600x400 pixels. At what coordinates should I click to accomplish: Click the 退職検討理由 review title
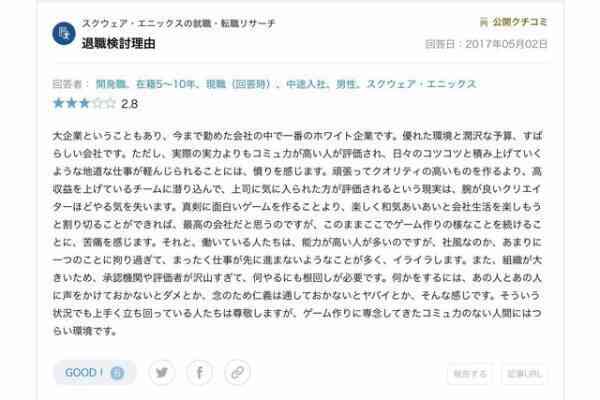(119, 43)
